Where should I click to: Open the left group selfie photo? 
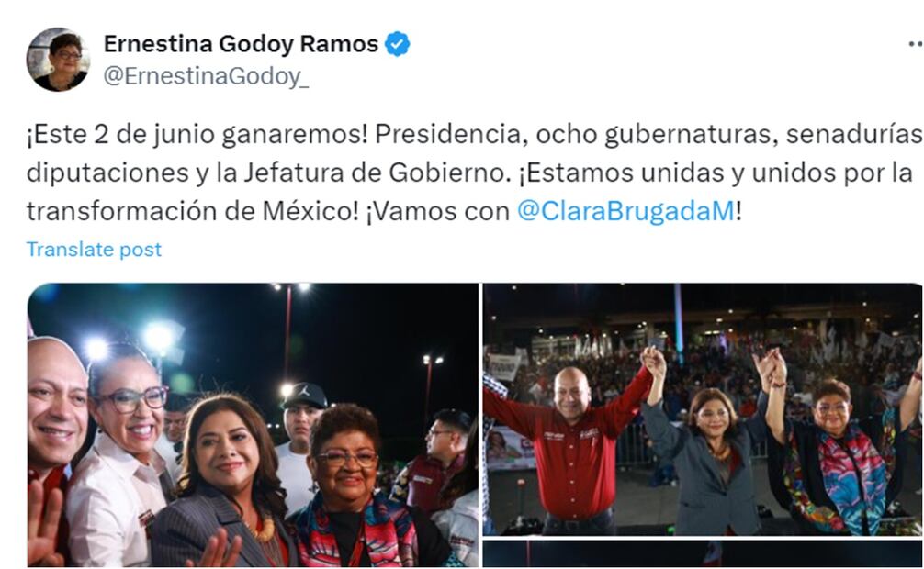(x=253, y=425)
